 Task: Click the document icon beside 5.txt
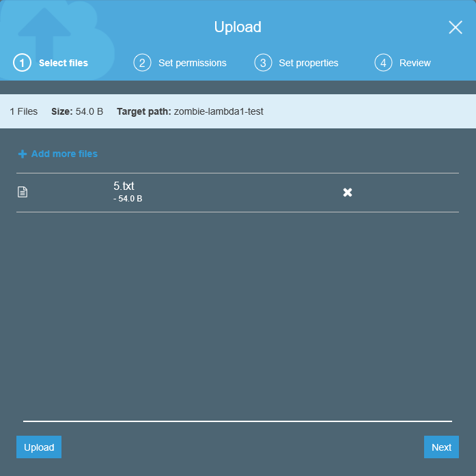coord(23,193)
